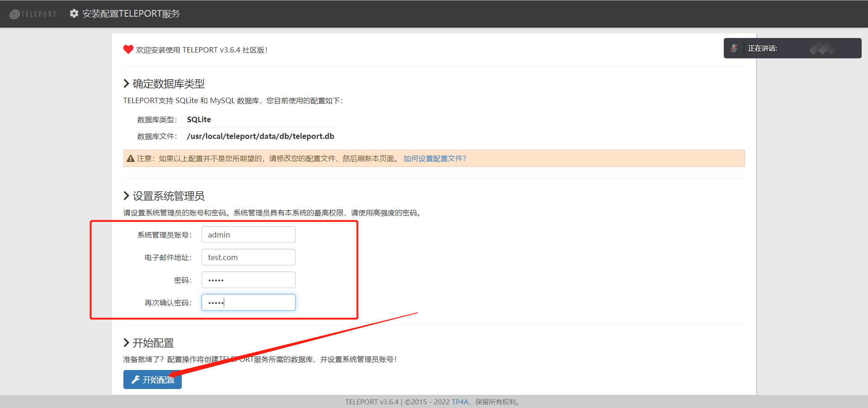868x408 pixels.
Task: Click the 确定数据库类型 section heading text
Action: 169,84
